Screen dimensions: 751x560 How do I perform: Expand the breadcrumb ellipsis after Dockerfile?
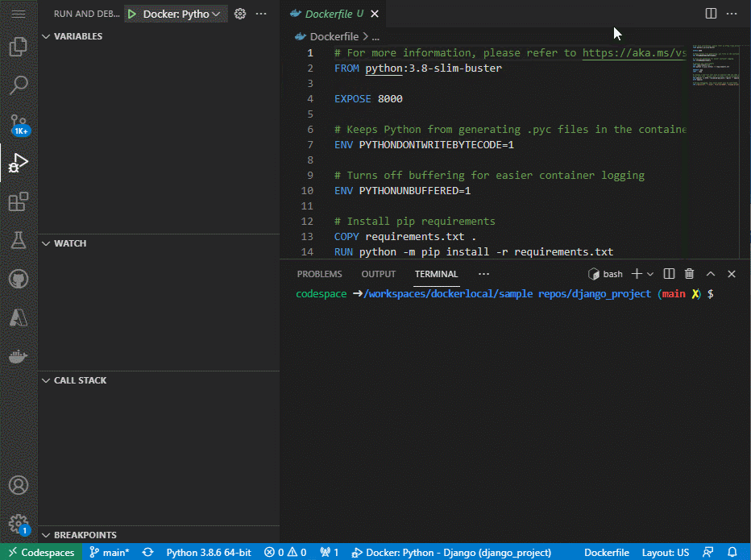(375, 37)
